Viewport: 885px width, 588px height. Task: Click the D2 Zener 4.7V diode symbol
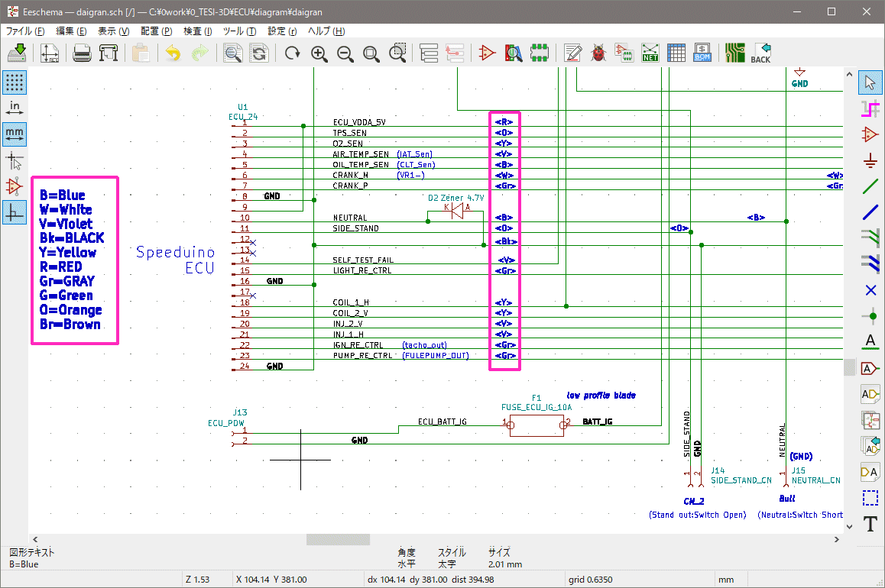click(x=457, y=212)
